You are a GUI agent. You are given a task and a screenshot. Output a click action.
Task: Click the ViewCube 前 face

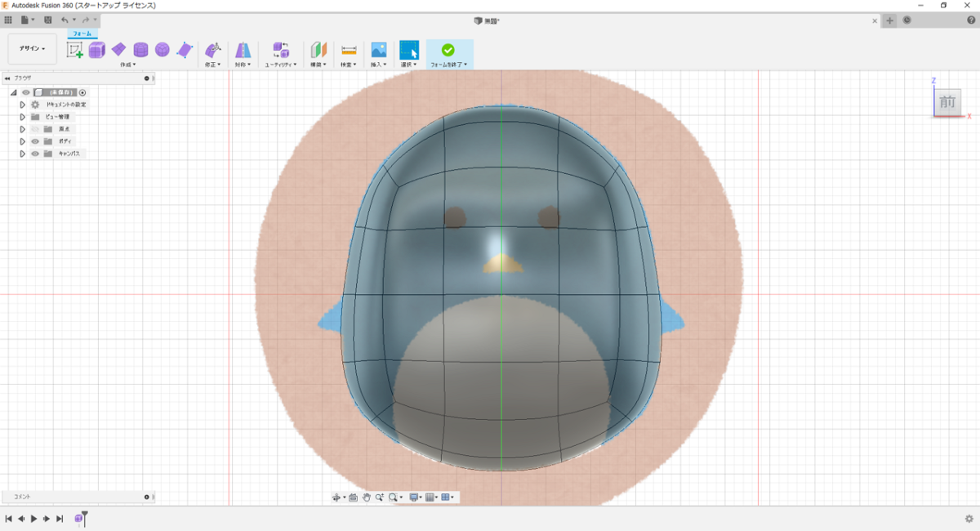947,102
